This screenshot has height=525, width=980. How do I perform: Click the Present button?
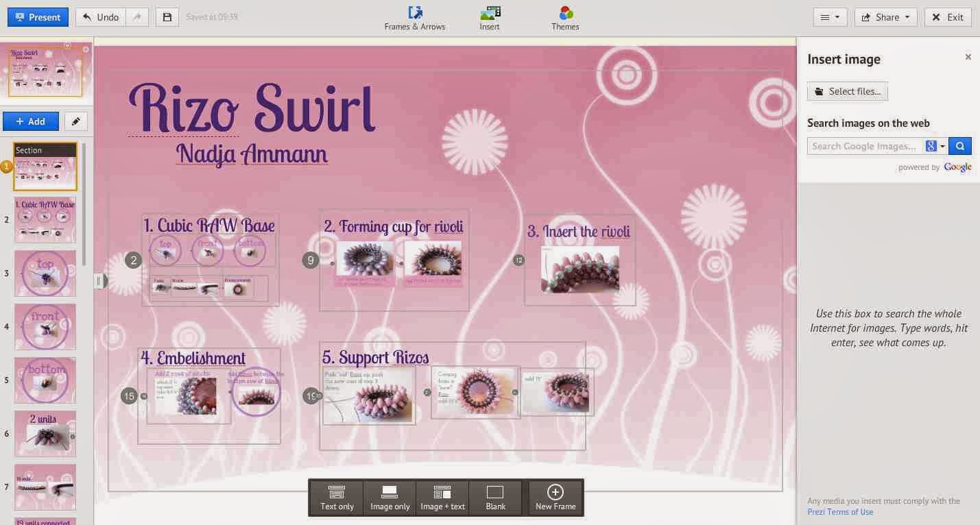[38, 17]
